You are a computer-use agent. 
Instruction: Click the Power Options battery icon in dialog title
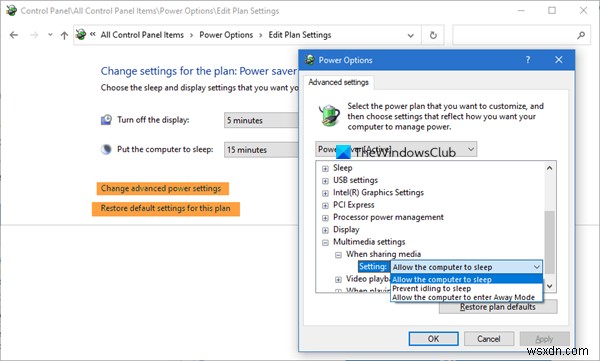click(x=310, y=60)
